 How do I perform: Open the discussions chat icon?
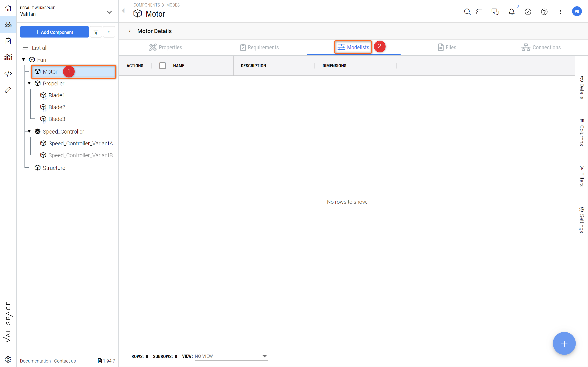[x=495, y=12]
